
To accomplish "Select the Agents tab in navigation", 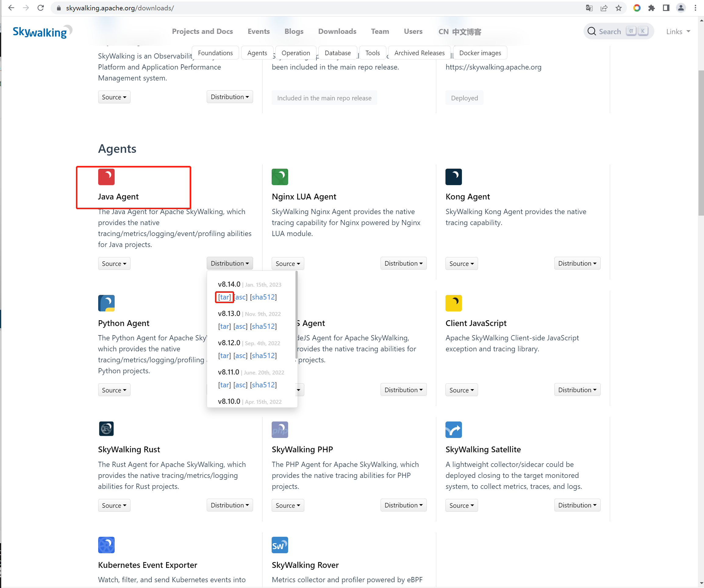I will 257,53.
